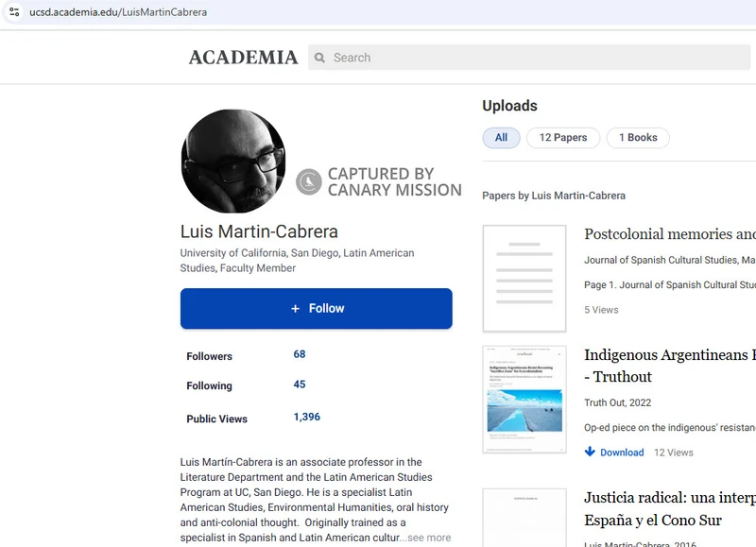Click the Public Views label

(217, 419)
